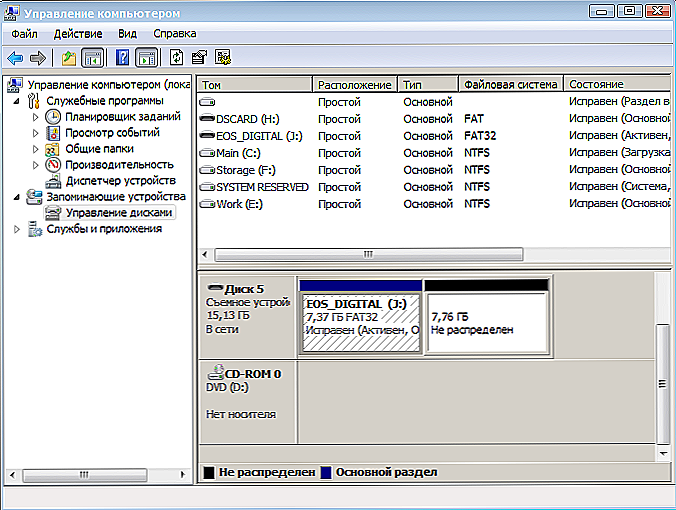Click the disk view scroll down arrow

[663, 453]
